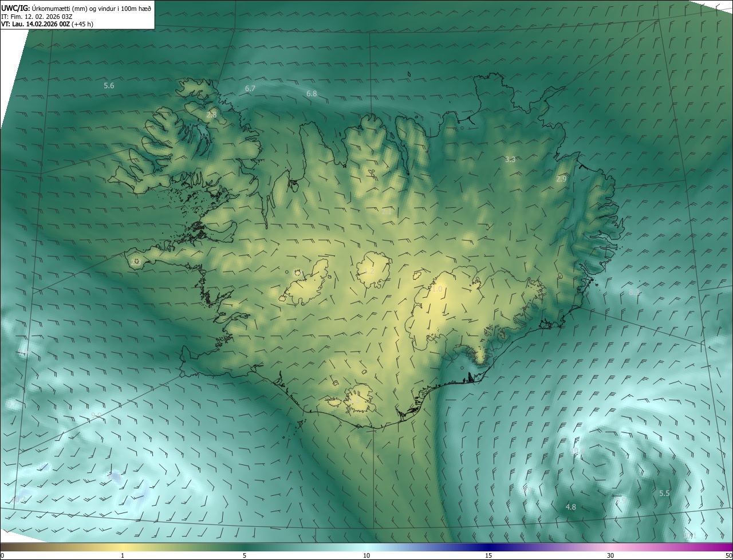
Task: Click the valid time line 'VT: Lau. 14.02.2026 00Z'
Action: point(35,25)
